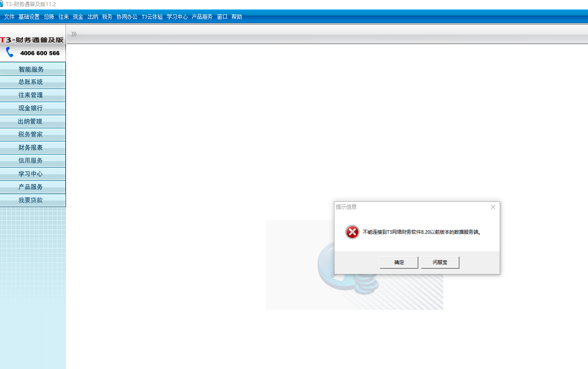Select 出纳管理 in the sidebar
This screenshot has height=369, width=588.
pyautogui.click(x=33, y=121)
